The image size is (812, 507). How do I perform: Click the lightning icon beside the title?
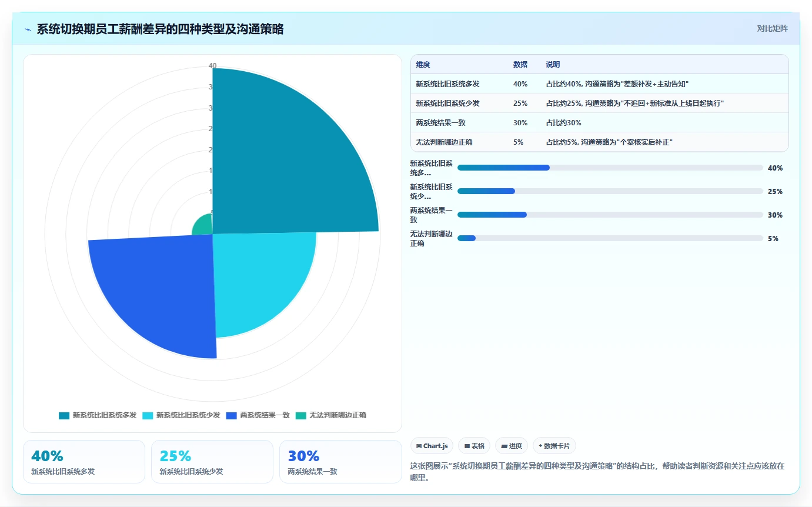pyautogui.click(x=28, y=29)
